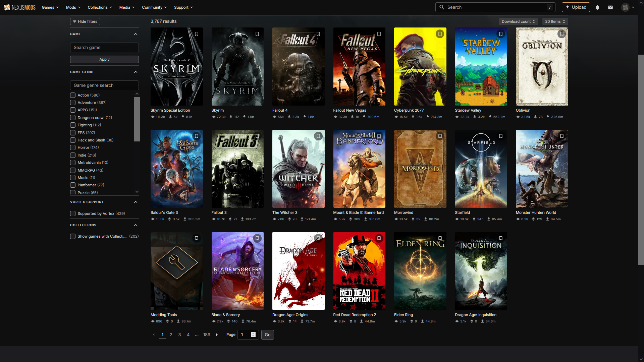Open the Fallout 3 cover thumbnail
This screenshot has height=362, width=644.
(237, 169)
